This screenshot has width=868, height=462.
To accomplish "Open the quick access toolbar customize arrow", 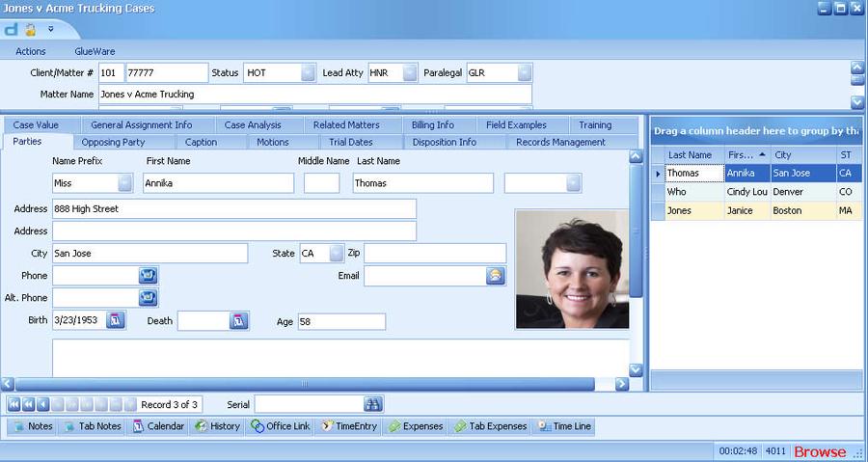I will (50, 29).
